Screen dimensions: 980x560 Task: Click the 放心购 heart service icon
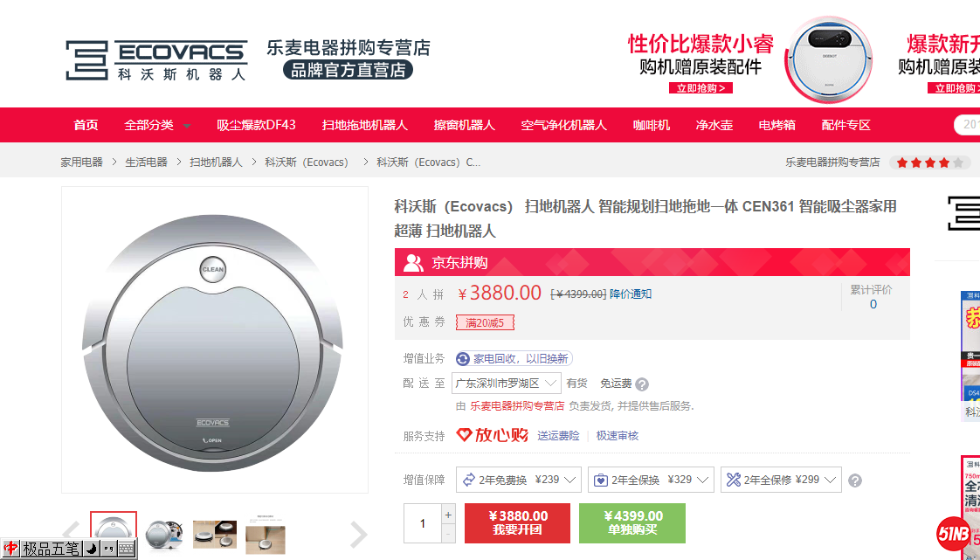point(465,435)
